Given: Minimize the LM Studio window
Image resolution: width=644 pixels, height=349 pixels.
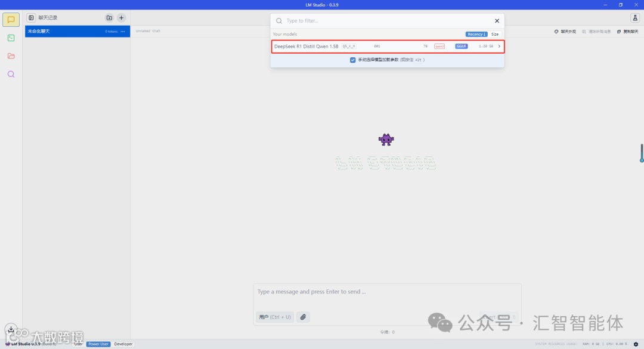Looking at the screenshot, I should point(605,5).
